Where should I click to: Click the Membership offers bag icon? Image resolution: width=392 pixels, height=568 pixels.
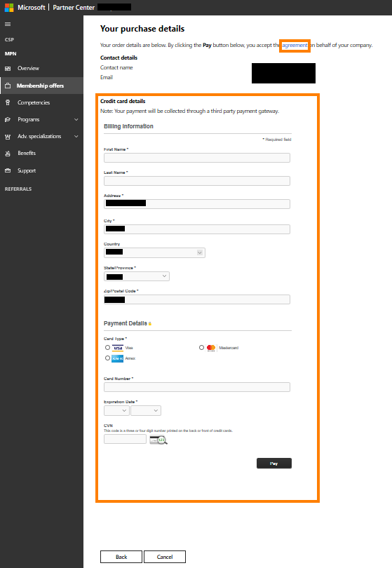point(8,86)
